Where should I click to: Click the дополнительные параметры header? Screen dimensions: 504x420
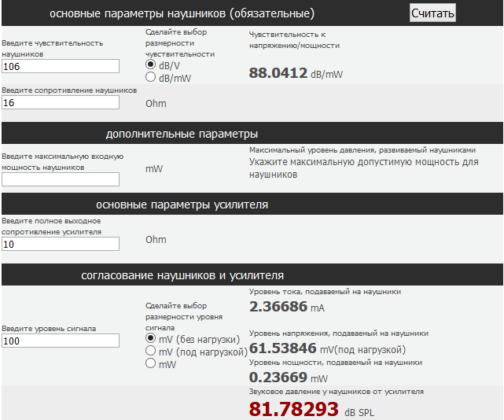pyautogui.click(x=182, y=134)
